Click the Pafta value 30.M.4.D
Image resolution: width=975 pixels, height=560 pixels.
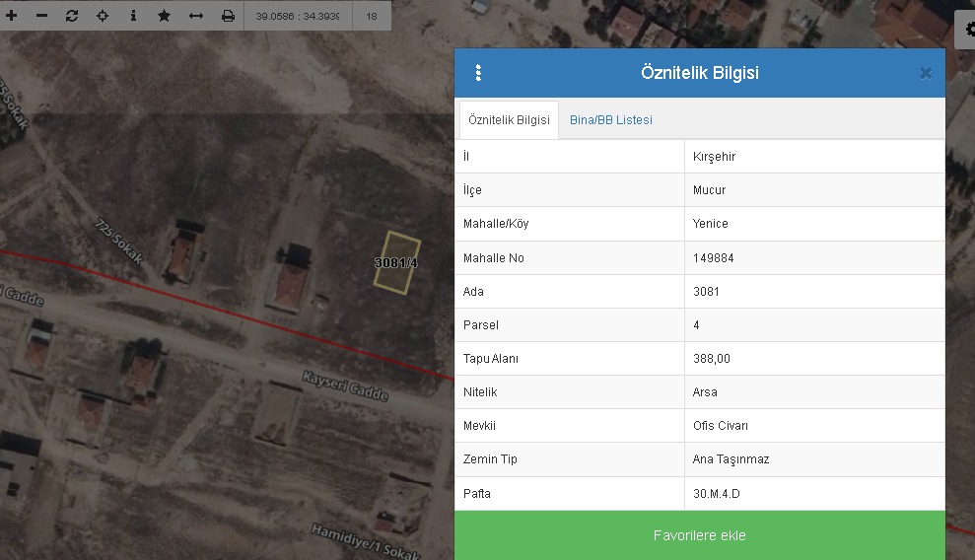click(x=715, y=493)
